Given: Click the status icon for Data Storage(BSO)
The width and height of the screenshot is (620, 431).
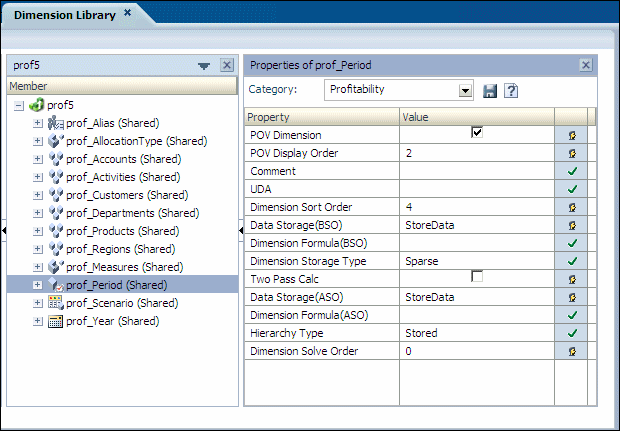Looking at the screenshot, I should 572,225.
